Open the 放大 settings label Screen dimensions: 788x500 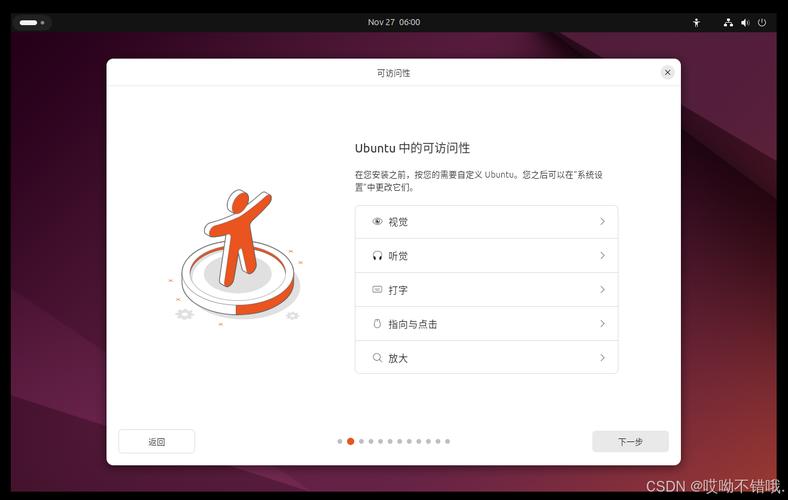(398, 358)
